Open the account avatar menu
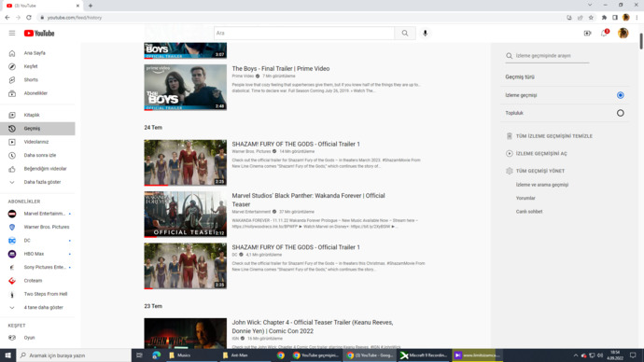This screenshot has height=362, width=644. tap(623, 34)
